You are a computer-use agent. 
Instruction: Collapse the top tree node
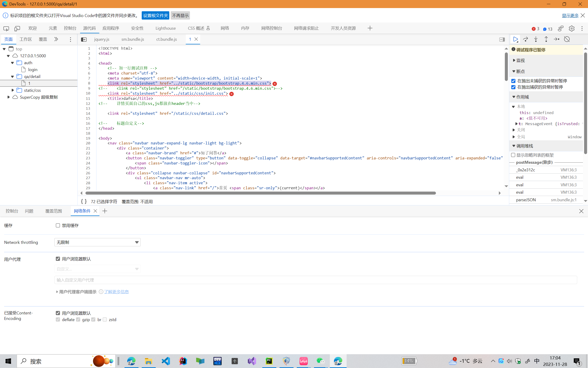pyautogui.click(x=4, y=49)
